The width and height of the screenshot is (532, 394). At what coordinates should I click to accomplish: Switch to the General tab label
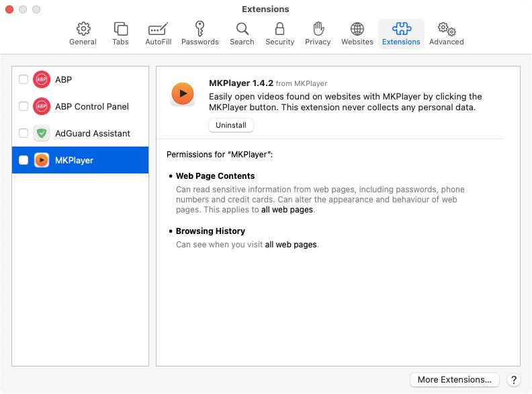[x=83, y=42]
